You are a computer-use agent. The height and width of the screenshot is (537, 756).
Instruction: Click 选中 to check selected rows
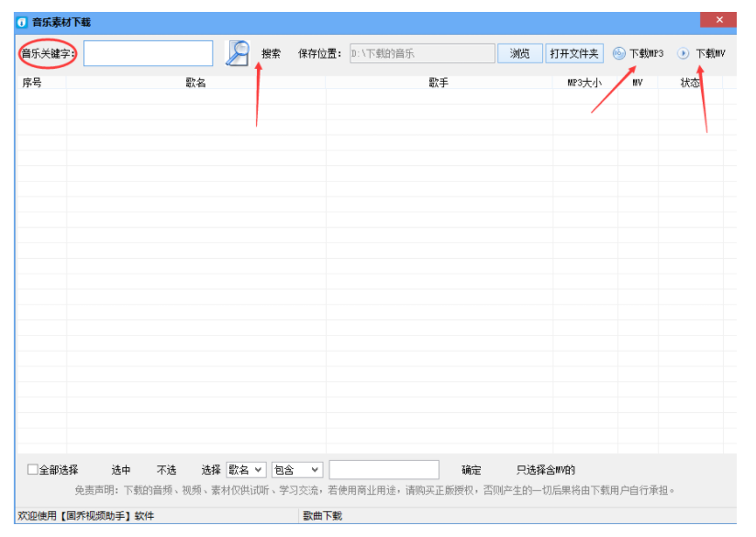pos(121,470)
